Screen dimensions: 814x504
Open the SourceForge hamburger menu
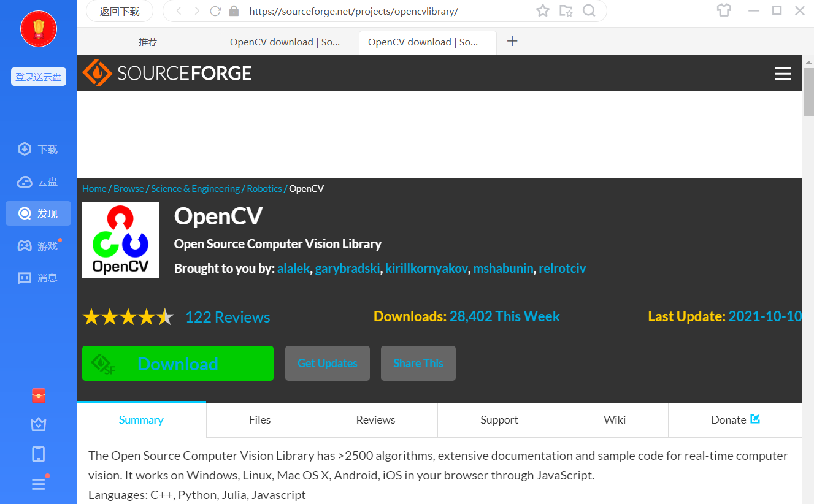pos(783,74)
